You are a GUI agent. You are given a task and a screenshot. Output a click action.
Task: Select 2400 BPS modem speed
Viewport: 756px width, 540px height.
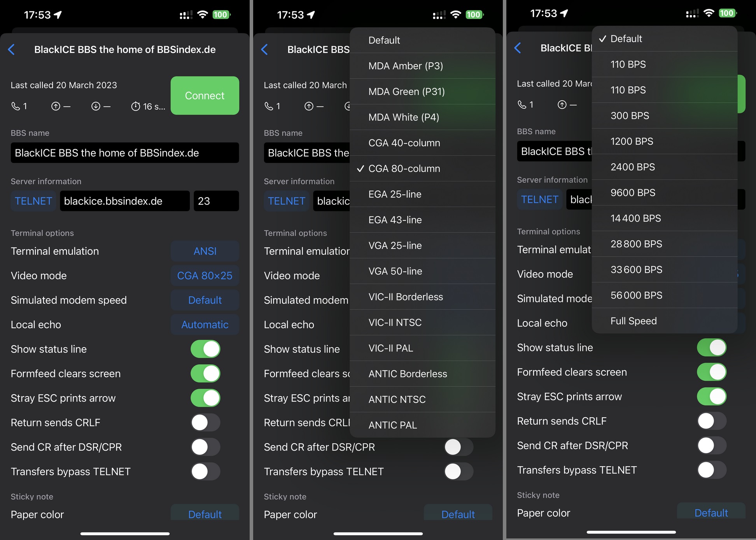[x=665, y=167]
